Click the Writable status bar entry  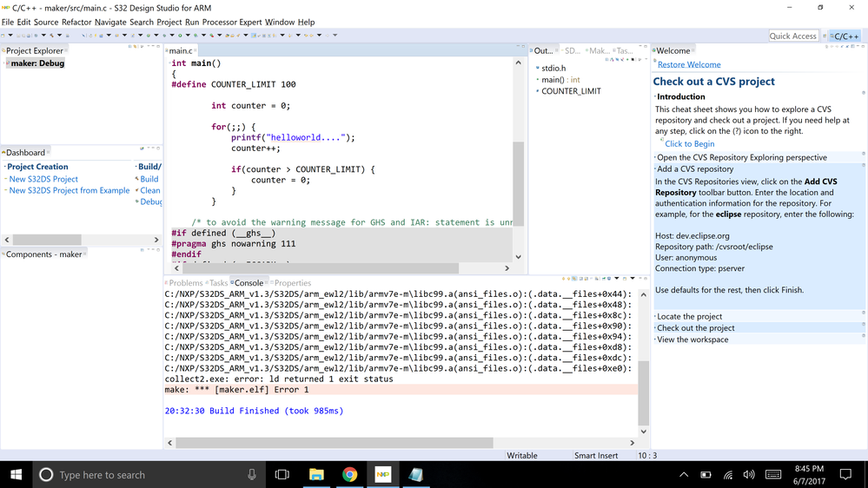coord(522,455)
